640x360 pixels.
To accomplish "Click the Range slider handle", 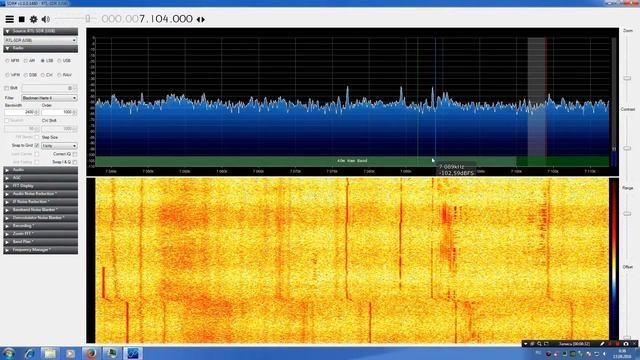I will (x=627, y=213).
